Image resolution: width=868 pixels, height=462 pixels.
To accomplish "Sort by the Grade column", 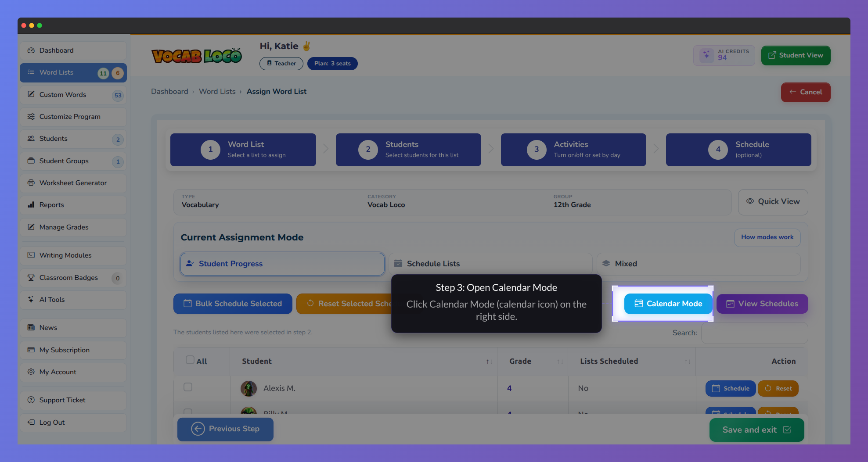I will (x=560, y=362).
